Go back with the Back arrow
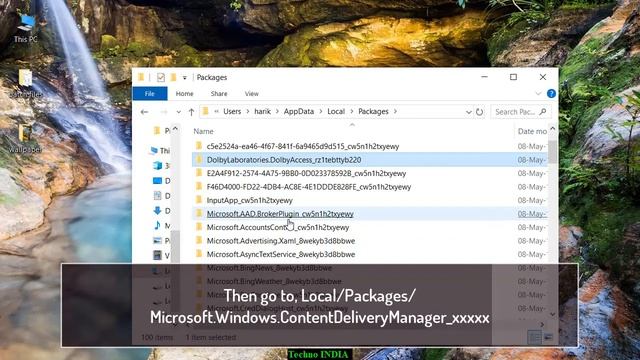 point(144,111)
